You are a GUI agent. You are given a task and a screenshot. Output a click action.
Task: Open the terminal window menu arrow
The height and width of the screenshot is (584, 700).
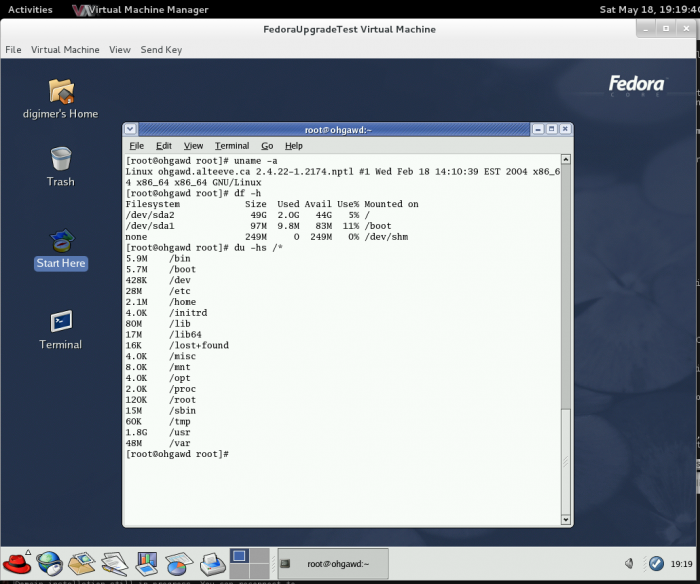132,129
